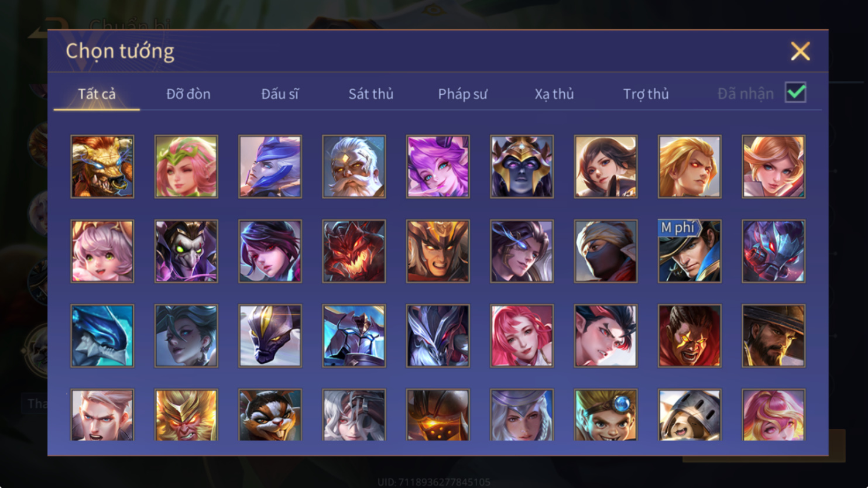Choose the red flaming demon hero portrait

tap(354, 252)
